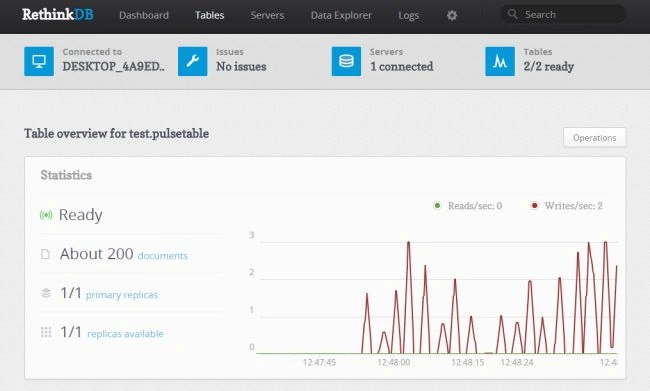Click the '2/2 ready' tables text
650x391 pixels.
click(548, 66)
